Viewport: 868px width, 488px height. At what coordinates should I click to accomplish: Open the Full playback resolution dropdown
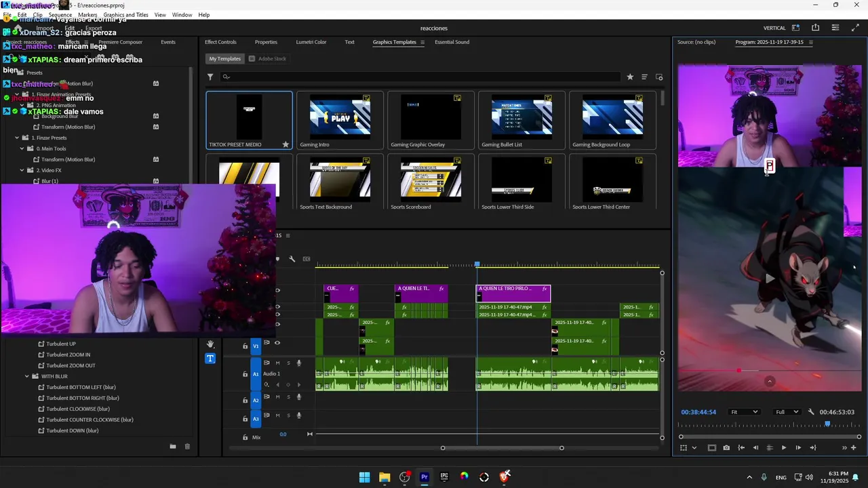[x=789, y=412]
